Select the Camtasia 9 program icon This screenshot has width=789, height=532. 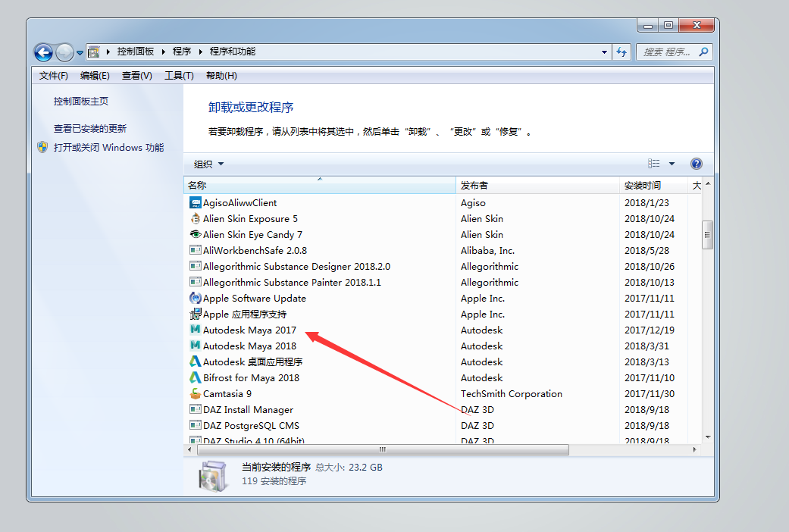point(195,394)
